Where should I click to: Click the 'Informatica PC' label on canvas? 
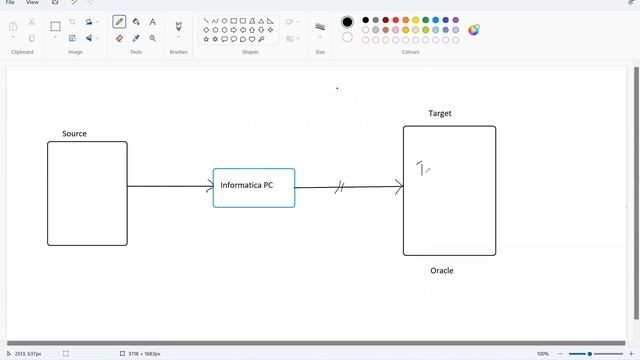pyautogui.click(x=247, y=185)
